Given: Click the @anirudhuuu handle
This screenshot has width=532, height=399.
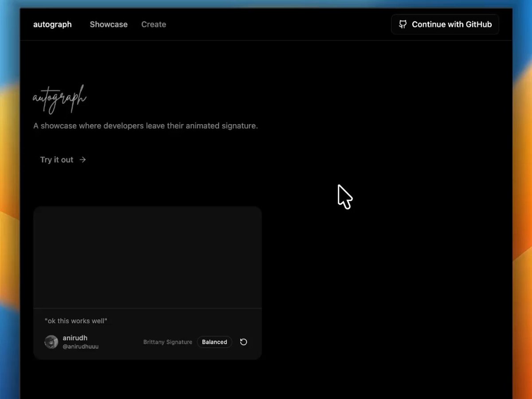Looking at the screenshot, I should pos(81,347).
